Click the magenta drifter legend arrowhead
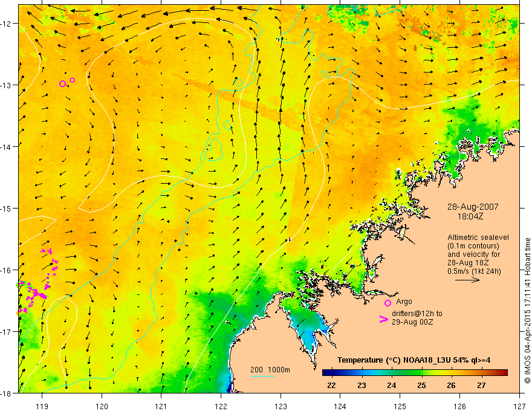 pyautogui.click(x=384, y=319)
